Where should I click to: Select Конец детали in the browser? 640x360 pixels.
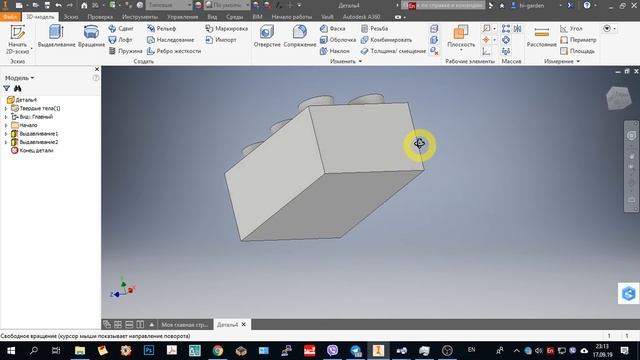click(32, 151)
